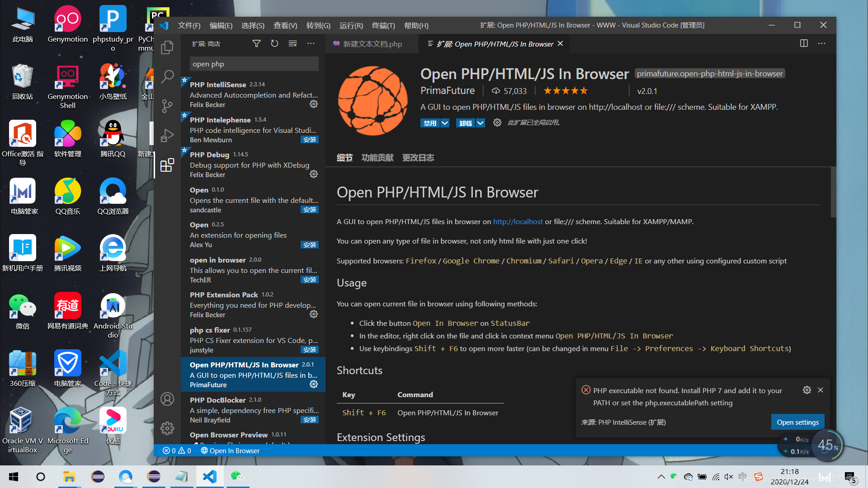Open the Search view icon
This screenshot has width=868, height=488.
click(x=167, y=76)
